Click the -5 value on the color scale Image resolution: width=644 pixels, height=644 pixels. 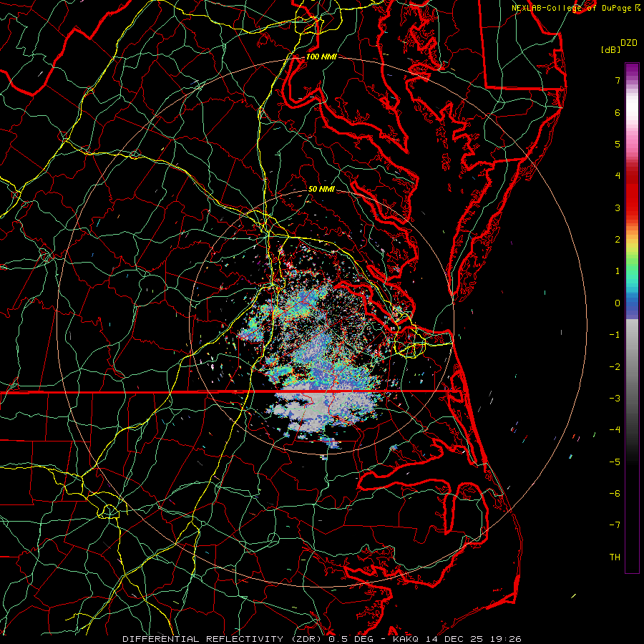(615, 462)
